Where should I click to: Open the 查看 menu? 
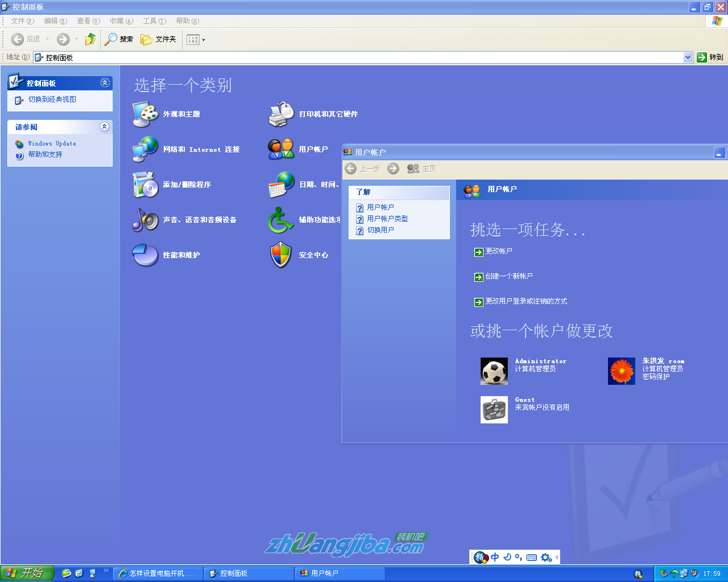click(x=88, y=21)
